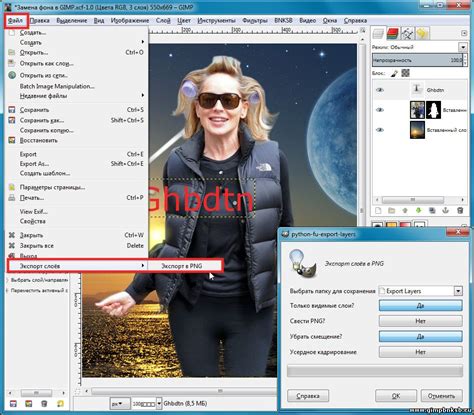Open the Paths dock tab icon
474x415 pixels.
click(x=407, y=33)
